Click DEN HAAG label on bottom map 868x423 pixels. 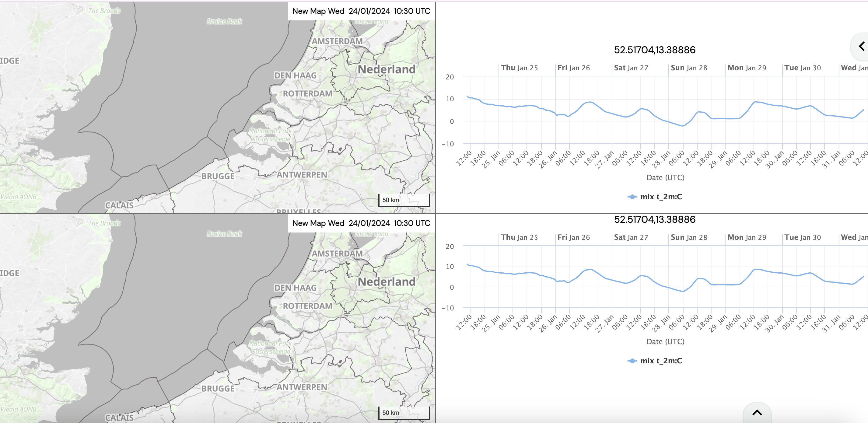point(295,288)
